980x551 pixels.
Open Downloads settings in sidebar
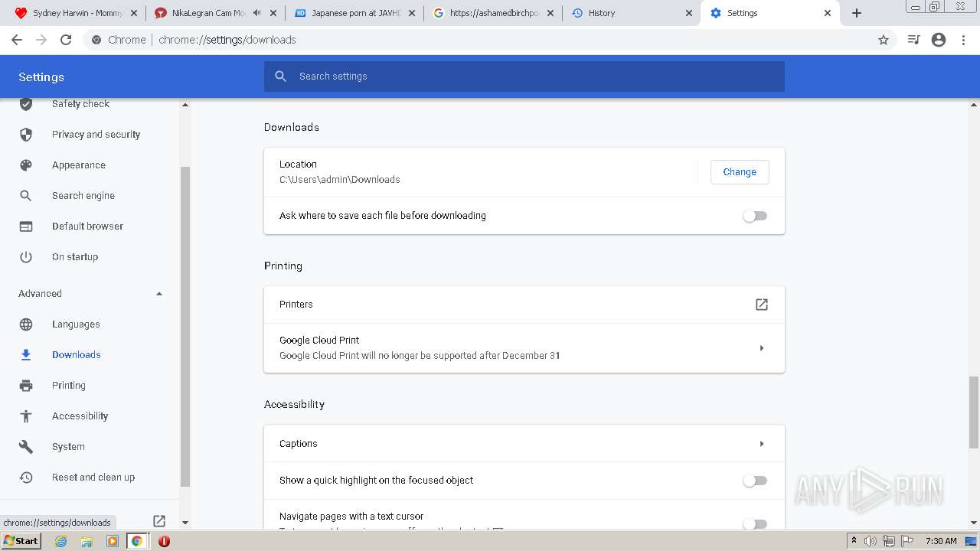click(x=77, y=355)
